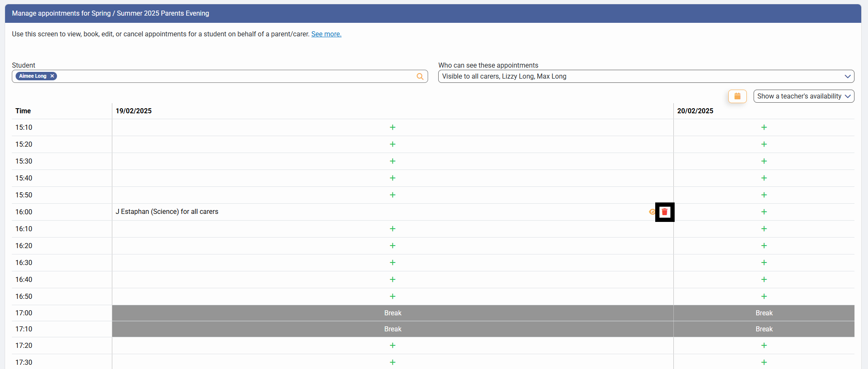Select the J Estaphan (Science) appointment text
868x369 pixels.
pos(167,212)
